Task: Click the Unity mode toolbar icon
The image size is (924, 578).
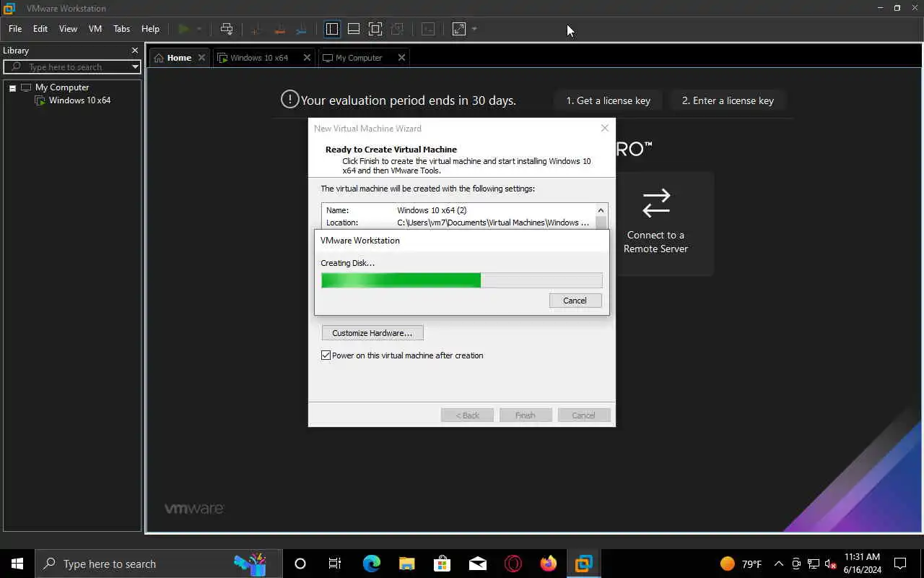Action: (x=397, y=29)
